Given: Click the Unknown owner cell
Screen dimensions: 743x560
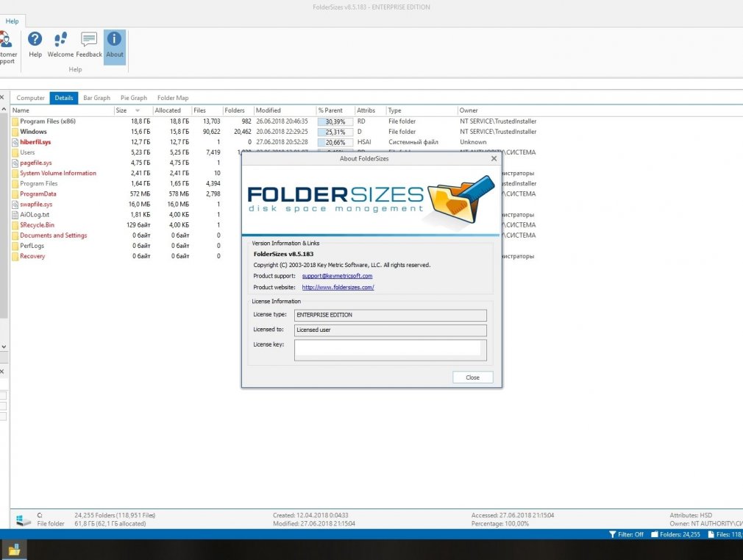Looking at the screenshot, I should 473,142.
